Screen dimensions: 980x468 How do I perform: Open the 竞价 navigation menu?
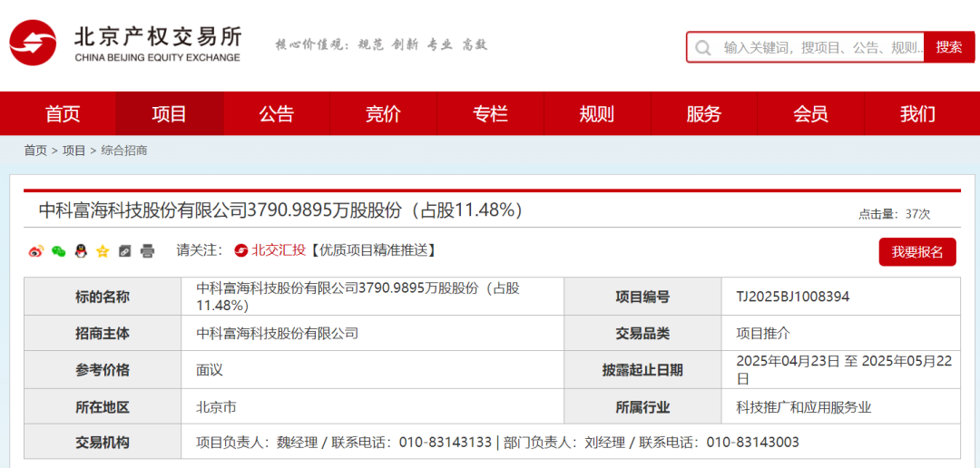[x=383, y=113]
